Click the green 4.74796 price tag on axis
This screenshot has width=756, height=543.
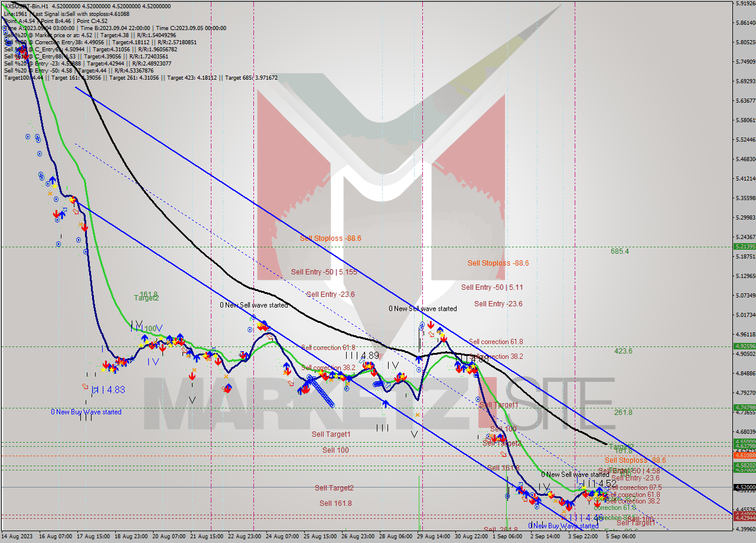click(744, 407)
